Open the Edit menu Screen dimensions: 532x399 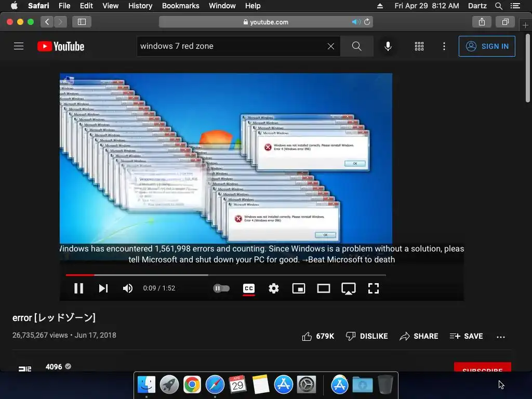(86, 6)
